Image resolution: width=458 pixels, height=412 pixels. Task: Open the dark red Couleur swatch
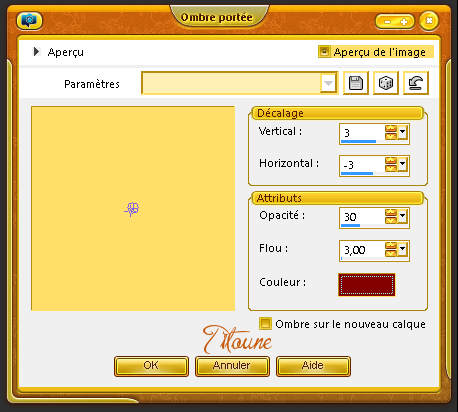tap(367, 284)
